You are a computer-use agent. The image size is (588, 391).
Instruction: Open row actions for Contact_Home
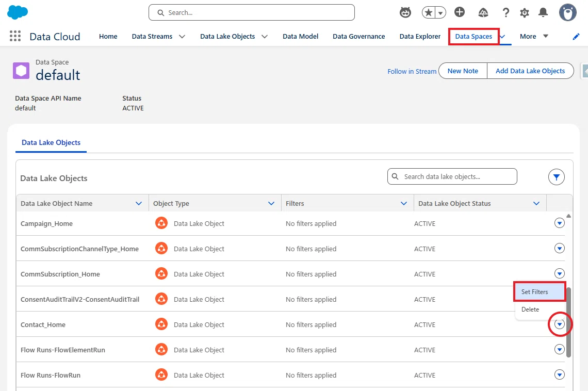tap(559, 324)
